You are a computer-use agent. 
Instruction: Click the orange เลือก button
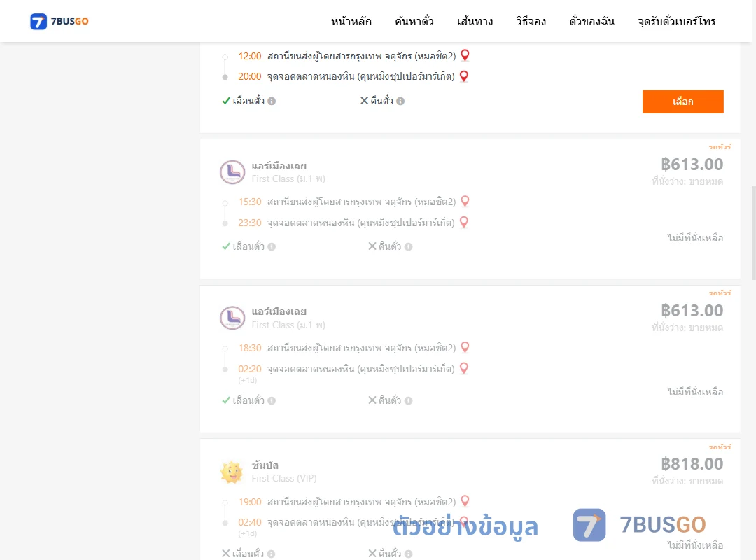click(682, 101)
